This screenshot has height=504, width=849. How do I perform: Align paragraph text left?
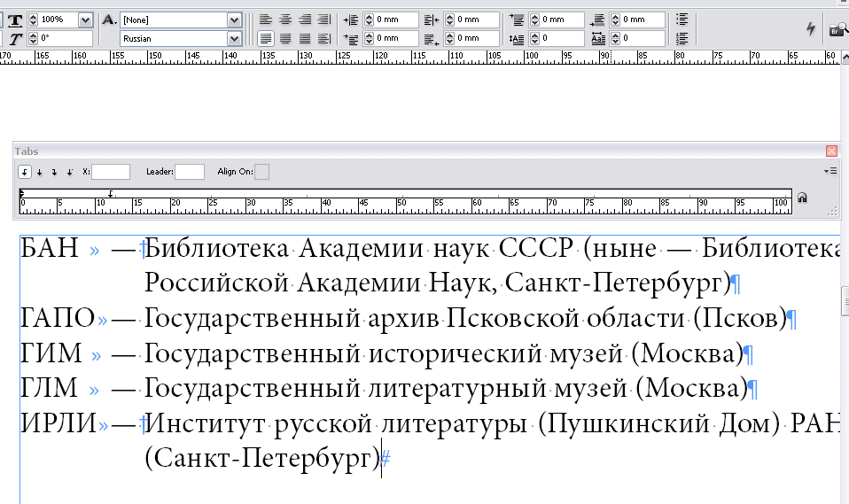pyautogui.click(x=265, y=20)
